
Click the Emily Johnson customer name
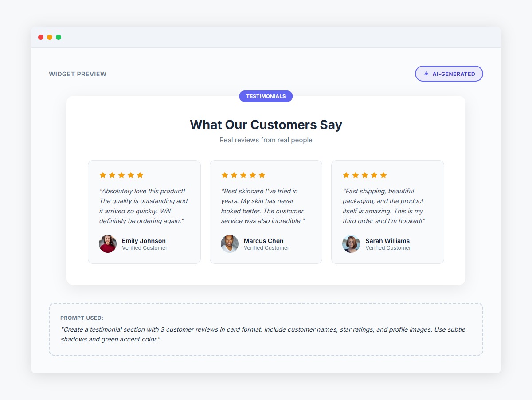[144, 241]
